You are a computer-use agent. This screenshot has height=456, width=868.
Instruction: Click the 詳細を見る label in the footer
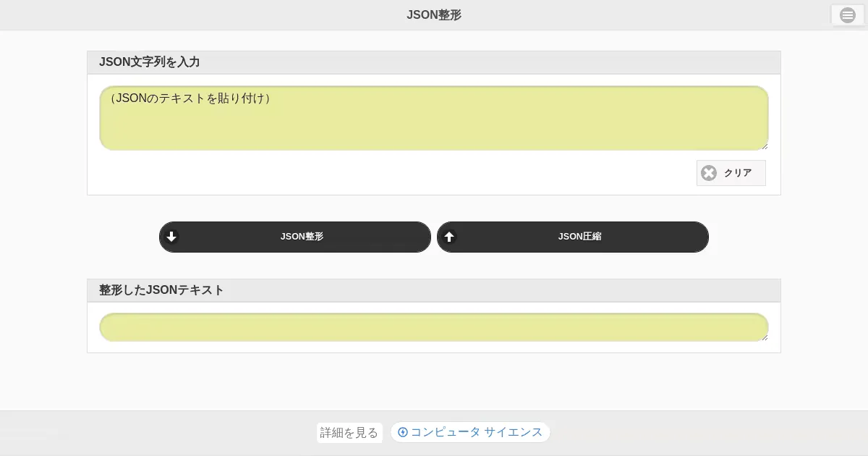(x=349, y=433)
